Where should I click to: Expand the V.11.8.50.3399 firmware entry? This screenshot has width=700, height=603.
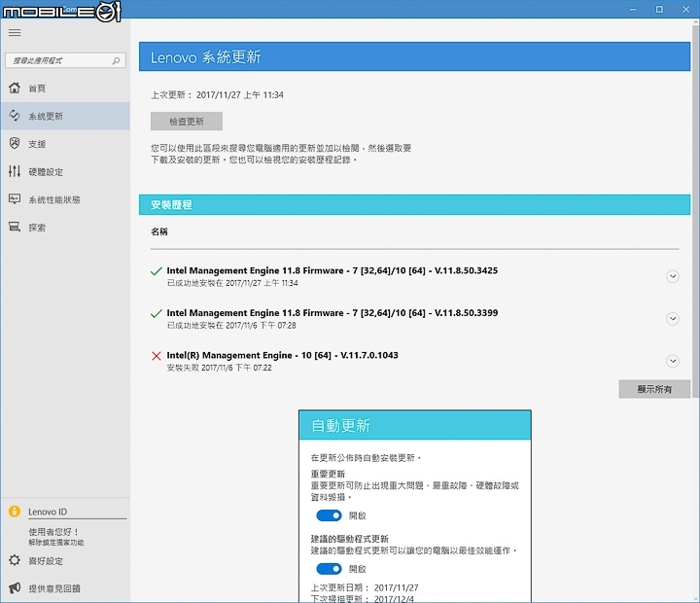click(x=673, y=318)
